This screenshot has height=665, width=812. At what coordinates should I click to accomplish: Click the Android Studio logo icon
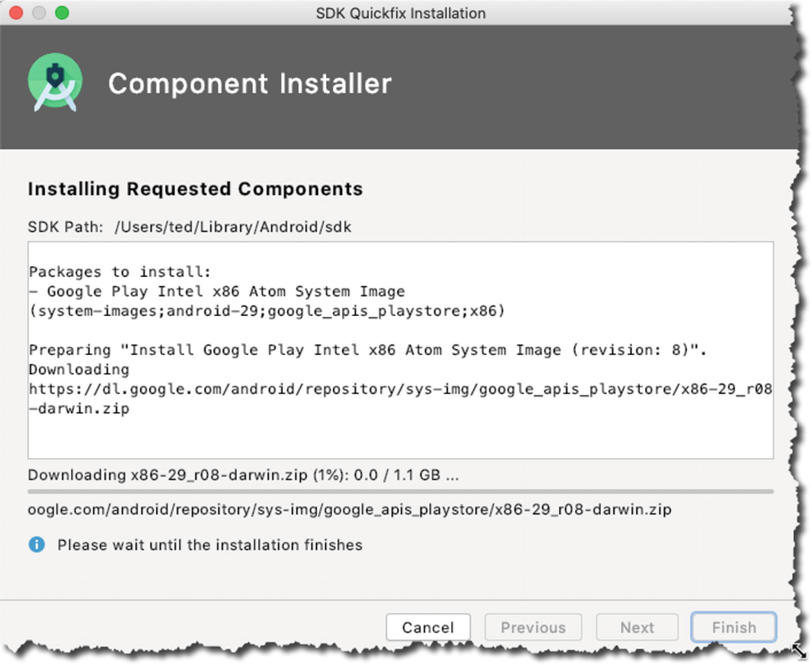click(55, 82)
